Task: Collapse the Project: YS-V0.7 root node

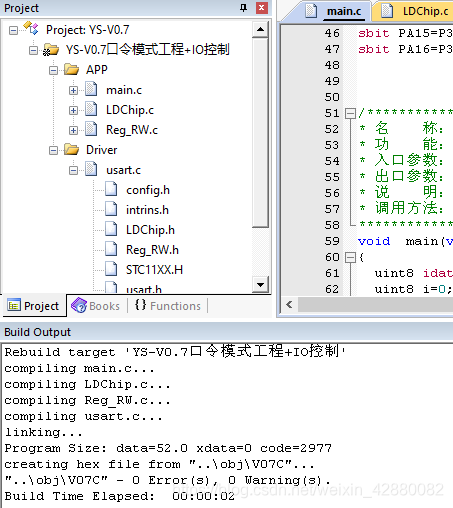Action: click(13, 31)
